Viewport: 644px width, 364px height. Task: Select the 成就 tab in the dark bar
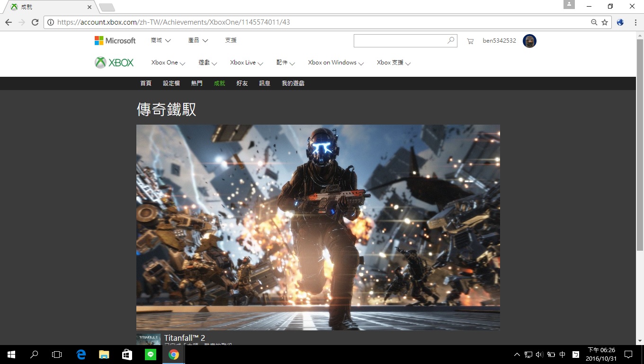pyautogui.click(x=220, y=83)
